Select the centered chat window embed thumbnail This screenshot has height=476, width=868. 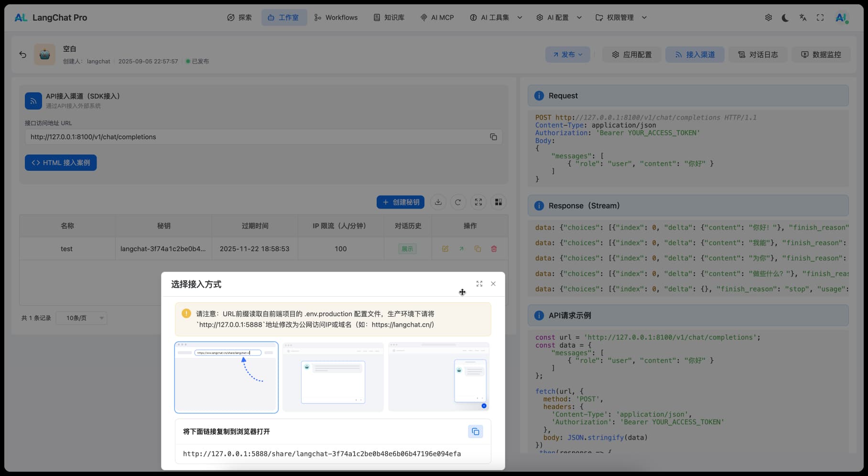(333, 377)
